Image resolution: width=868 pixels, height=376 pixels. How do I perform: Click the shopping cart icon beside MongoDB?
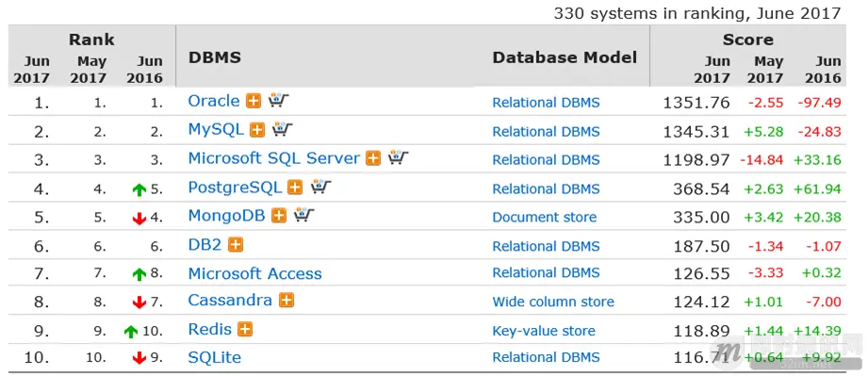303,215
